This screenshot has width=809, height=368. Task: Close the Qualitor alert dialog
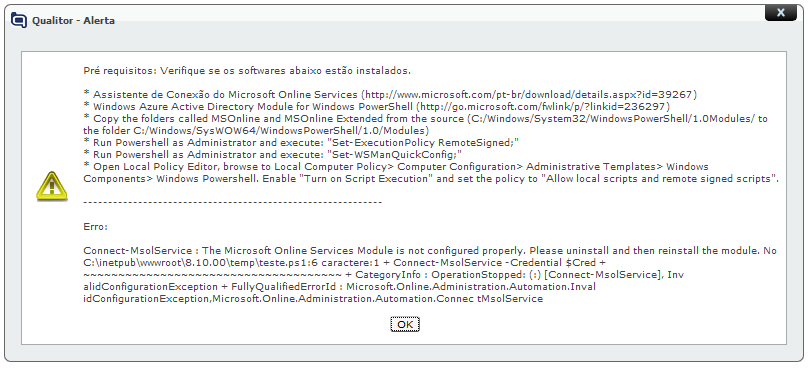pos(781,12)
